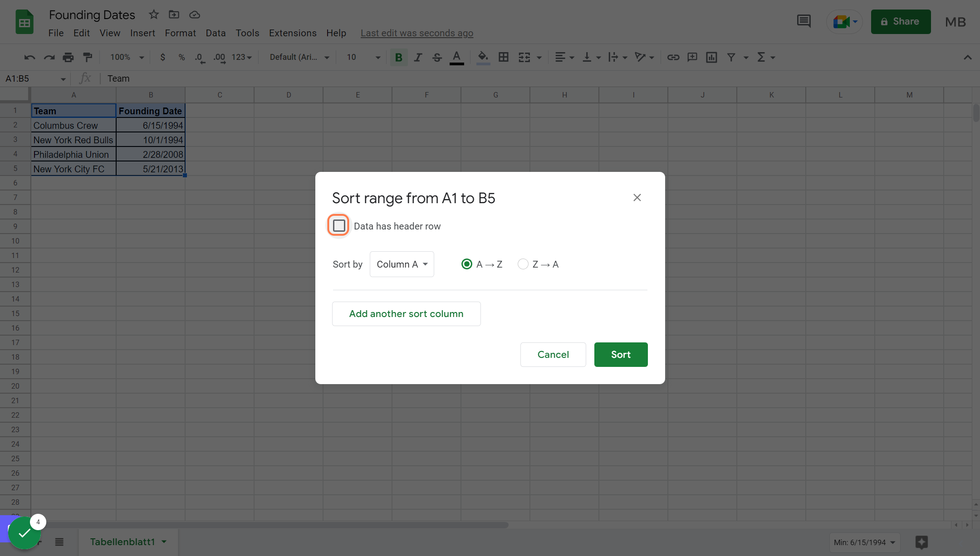Image resolution: width=980 pixels, height=556 pixels.
Task: Toggle Italic formatting
Action: click(418, 57)
